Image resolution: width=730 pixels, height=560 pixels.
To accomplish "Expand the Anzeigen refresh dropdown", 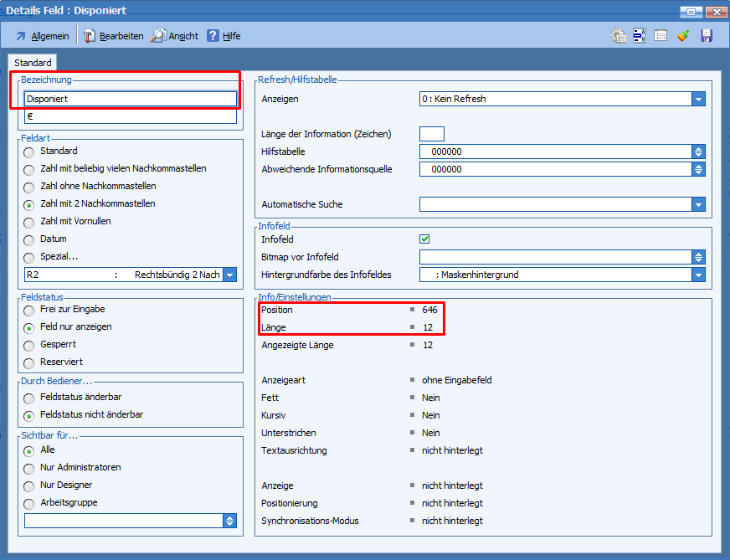I will (698, 99).
